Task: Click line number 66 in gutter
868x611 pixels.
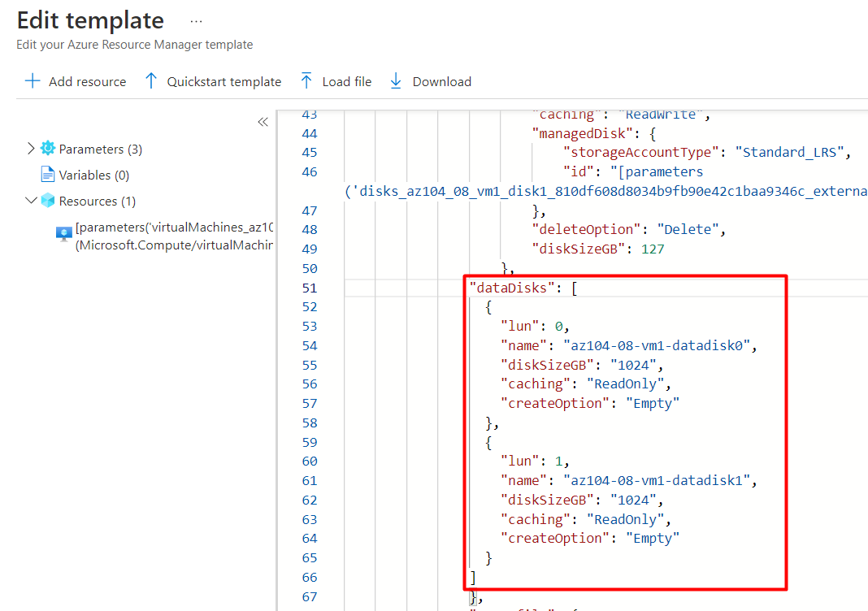Action: click(310, 578)
